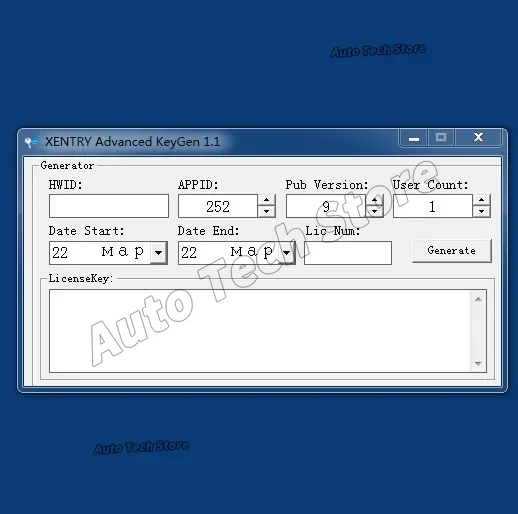Increment Pub Version using the up arrow

(375, 200)
